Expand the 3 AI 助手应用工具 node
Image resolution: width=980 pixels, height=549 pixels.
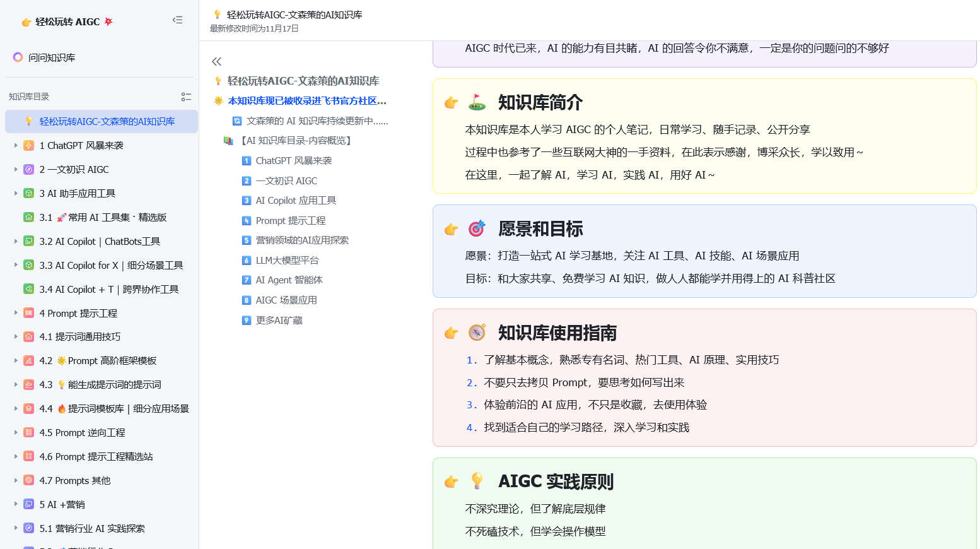(16, 193)
